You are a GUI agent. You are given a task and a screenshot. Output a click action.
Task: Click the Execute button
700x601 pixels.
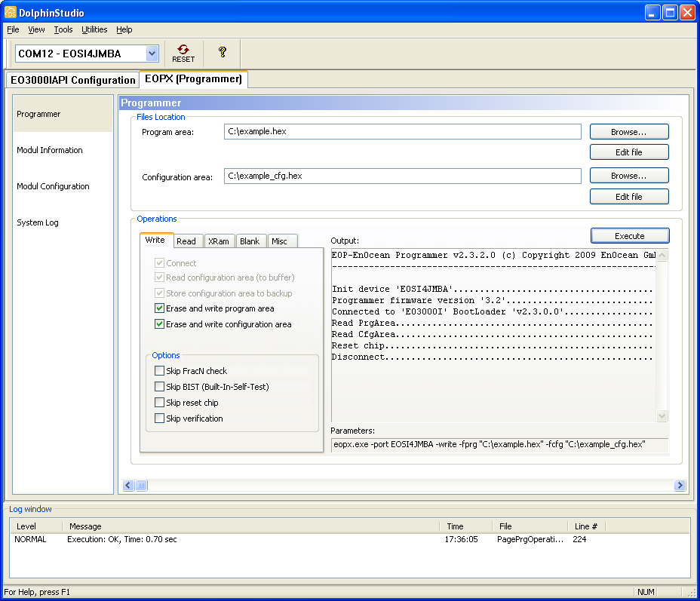[630, 235]
